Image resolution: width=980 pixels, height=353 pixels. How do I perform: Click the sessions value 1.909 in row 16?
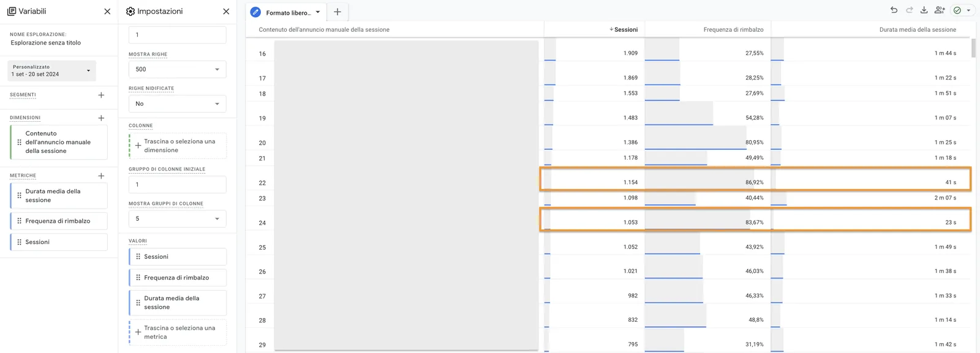[x=630, y=53]
